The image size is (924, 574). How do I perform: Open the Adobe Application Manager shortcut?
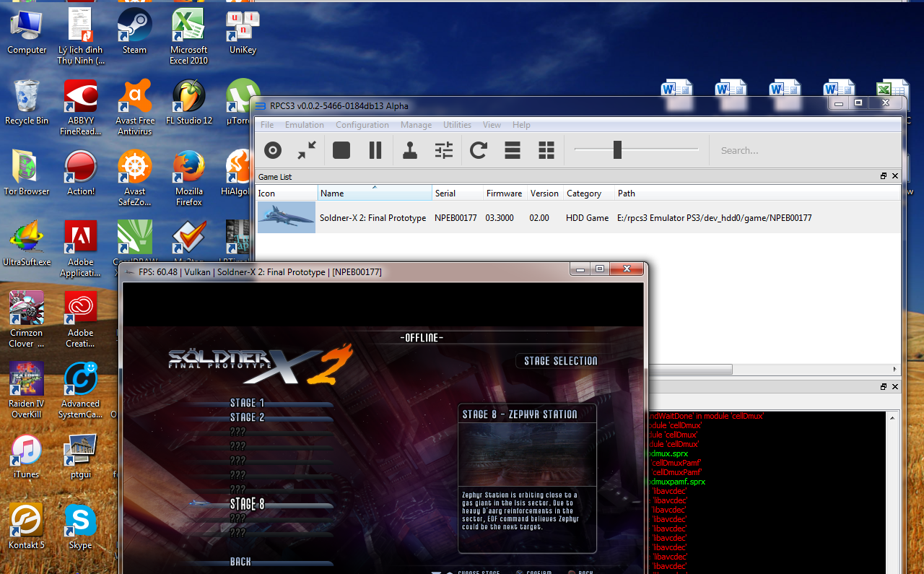(x=81, y=248)
